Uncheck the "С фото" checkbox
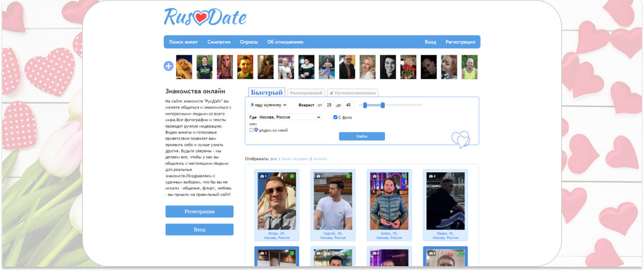Image resolution: width=644 pixels, height=271 pixels. point(335,117)
